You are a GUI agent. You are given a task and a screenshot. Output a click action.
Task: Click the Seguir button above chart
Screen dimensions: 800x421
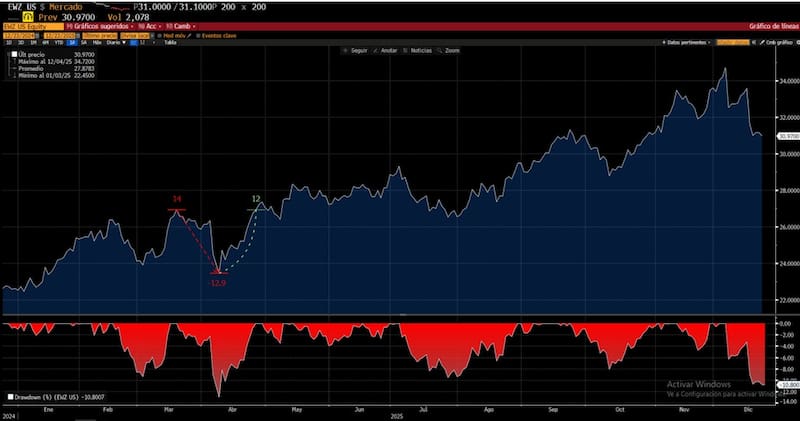point(354,50)
